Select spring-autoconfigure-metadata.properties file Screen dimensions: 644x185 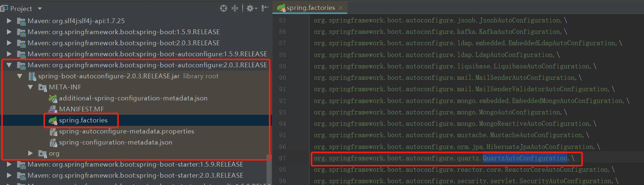coord(127,131)
